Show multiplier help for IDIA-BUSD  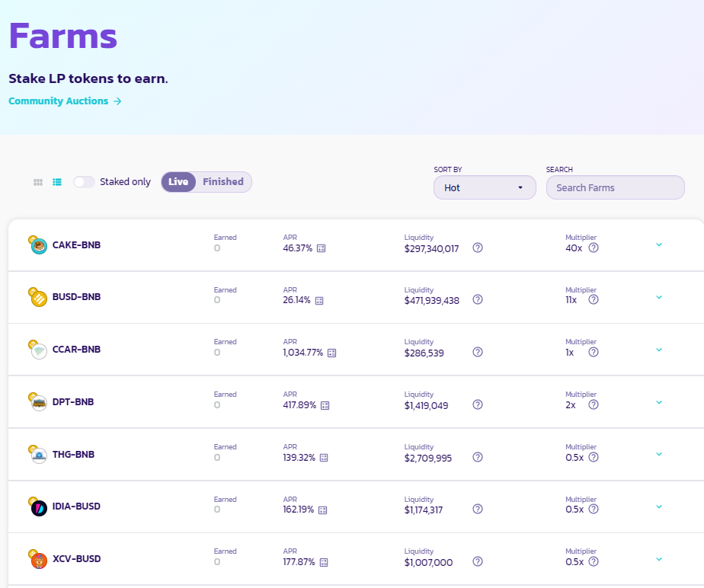[x=594, y=509]
